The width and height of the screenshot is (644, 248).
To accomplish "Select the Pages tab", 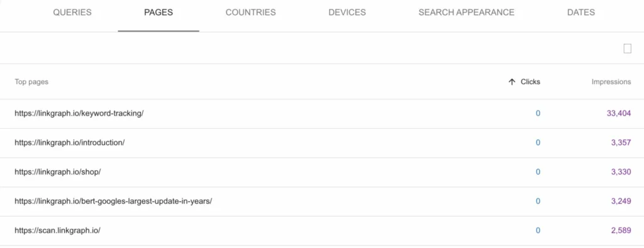I will [158, 13].
